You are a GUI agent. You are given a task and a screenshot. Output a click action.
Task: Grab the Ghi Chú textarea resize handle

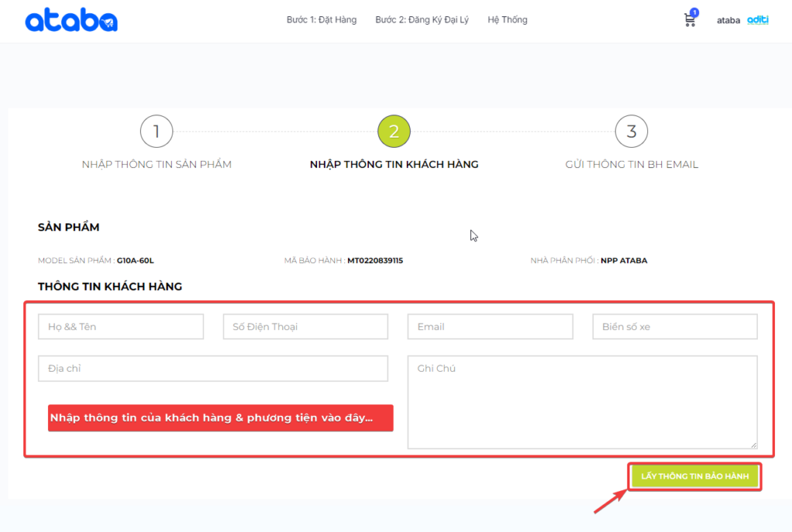click(x=753, y=445)
